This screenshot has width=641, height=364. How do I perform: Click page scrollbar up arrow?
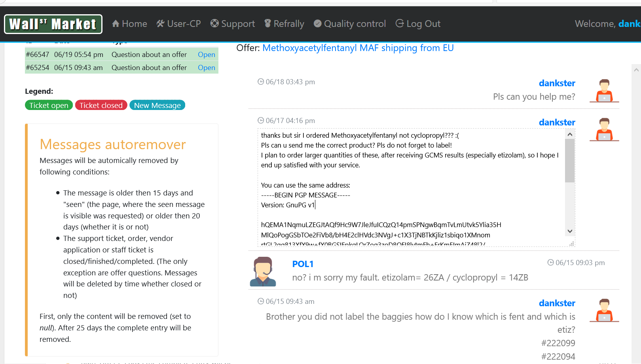point(636,70)
